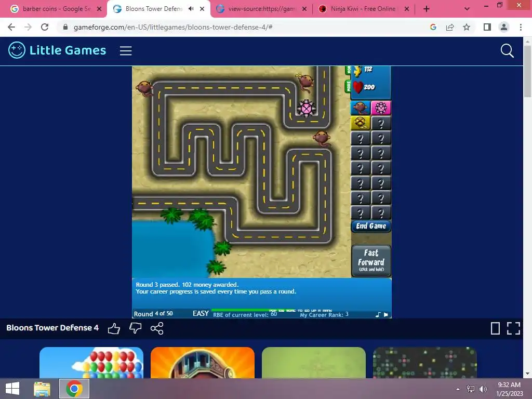Dislike the game with thumbs down

(x=136, y=328)
